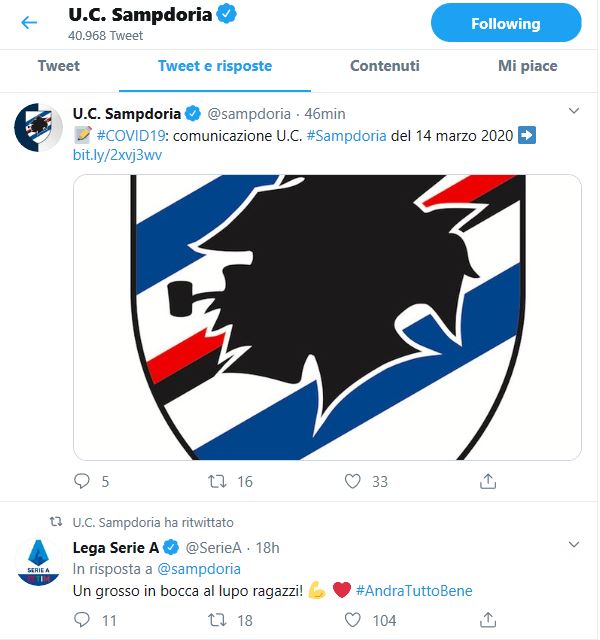Open the Sampdoria crest image preview
The width and height of the screenshot is (600, 640).
328,317
